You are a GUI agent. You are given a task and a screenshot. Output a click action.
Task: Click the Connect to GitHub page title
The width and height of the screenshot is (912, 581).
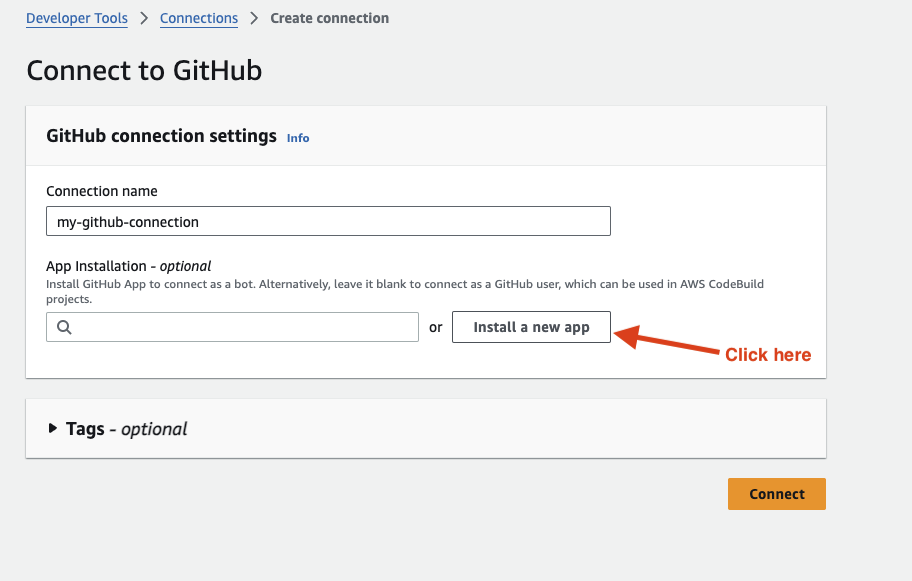click(x=144, y=70)
